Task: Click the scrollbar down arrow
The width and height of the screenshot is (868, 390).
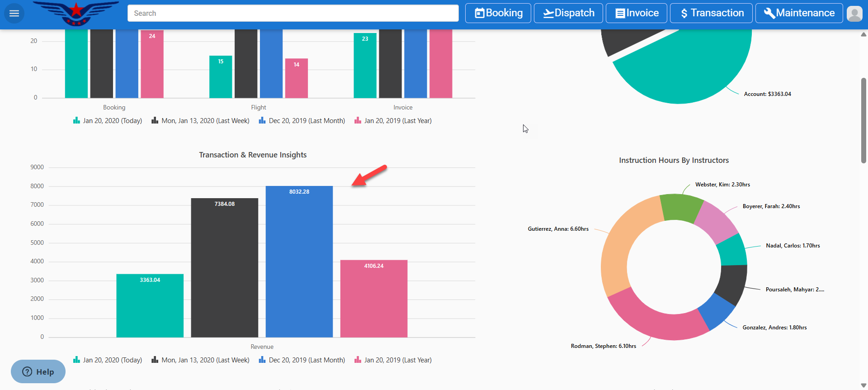Action: point(863,385)
